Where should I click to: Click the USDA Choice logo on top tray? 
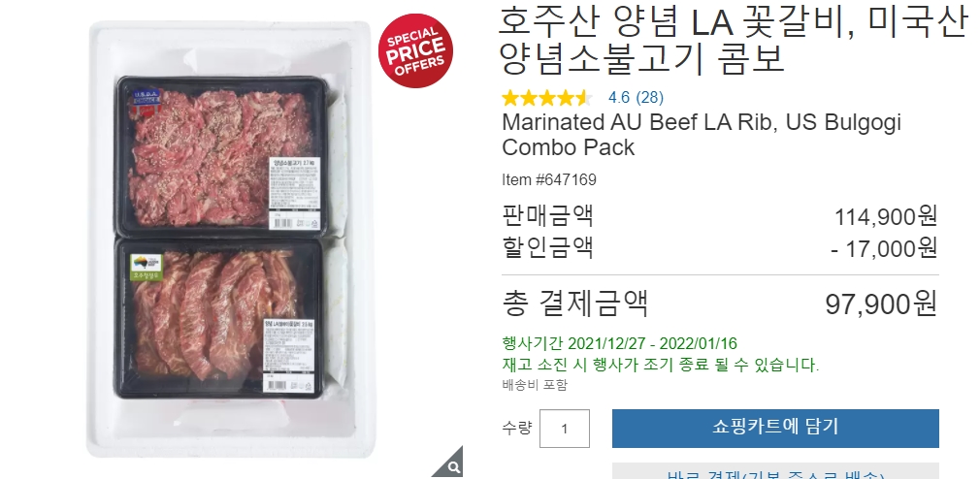(146, 103)
